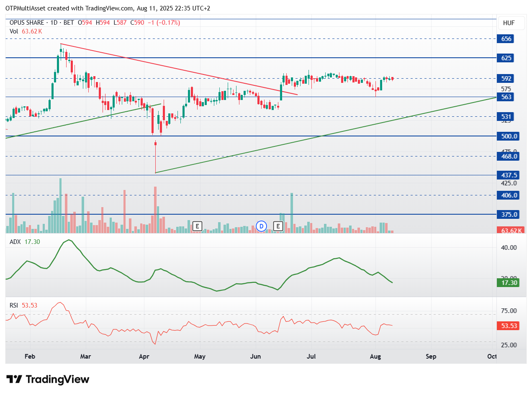Select the 500.0 support level label
The height and width of the screenshot is (395, 532).
(508, 136)
